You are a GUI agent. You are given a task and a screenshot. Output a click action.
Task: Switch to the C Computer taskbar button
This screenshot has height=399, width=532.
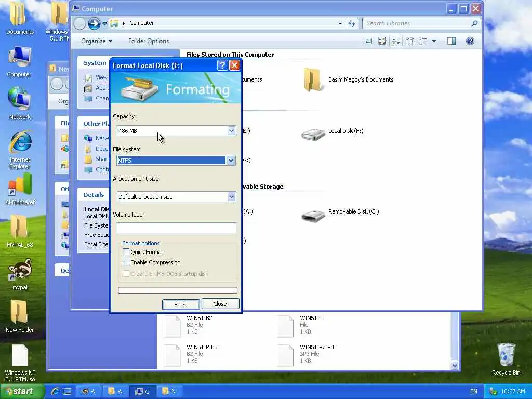pyautogui.click(x=142, y=391)
